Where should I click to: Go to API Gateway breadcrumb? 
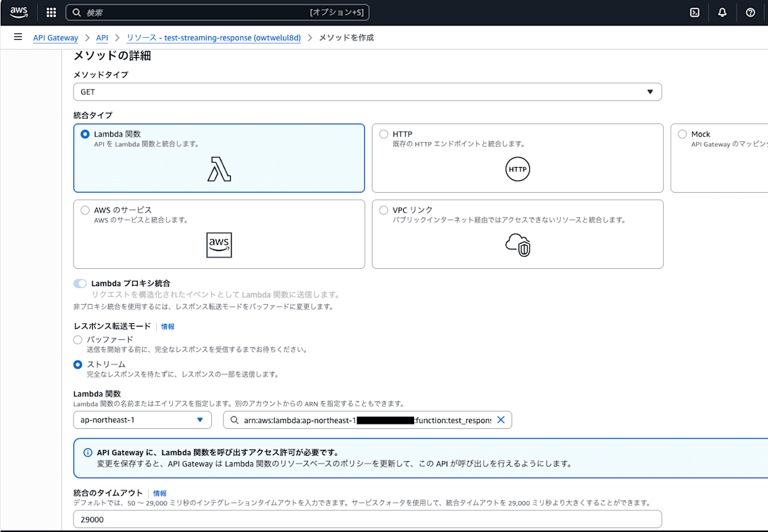(56, 38)
